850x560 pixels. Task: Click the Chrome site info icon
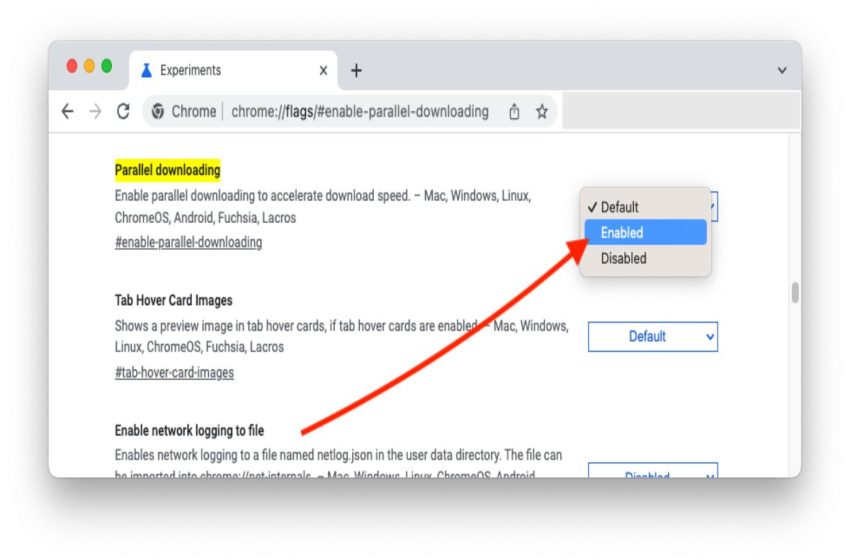click(x=158, y=112)
